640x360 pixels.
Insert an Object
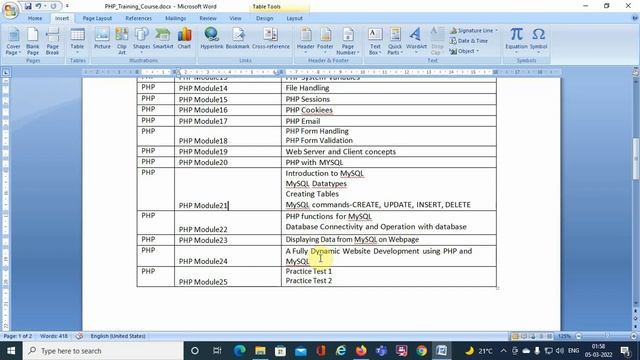click(x=464, y=51)
